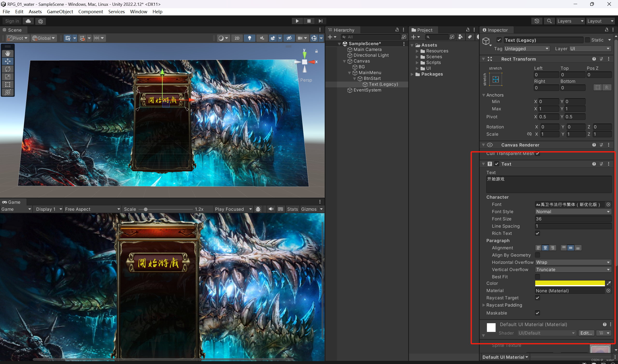
Task: Select the Rotate tool
Action: click(7, 69)
